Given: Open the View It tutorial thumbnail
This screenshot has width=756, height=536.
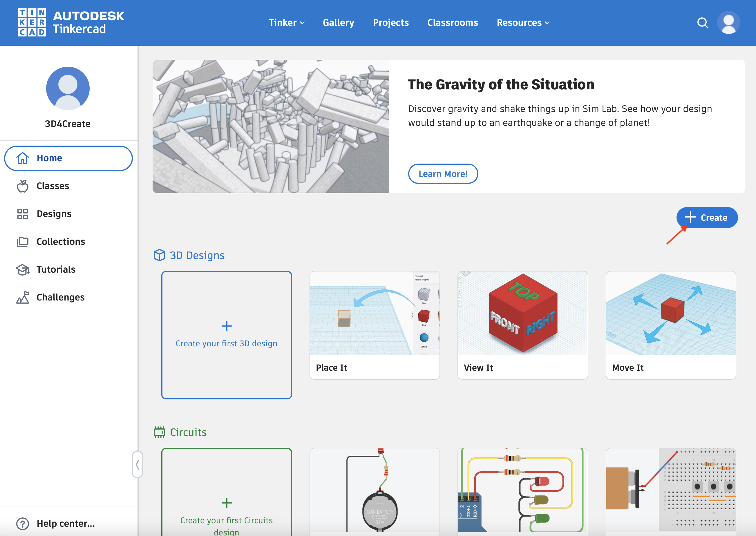Looking at the screenshot, I should (522, 313).
